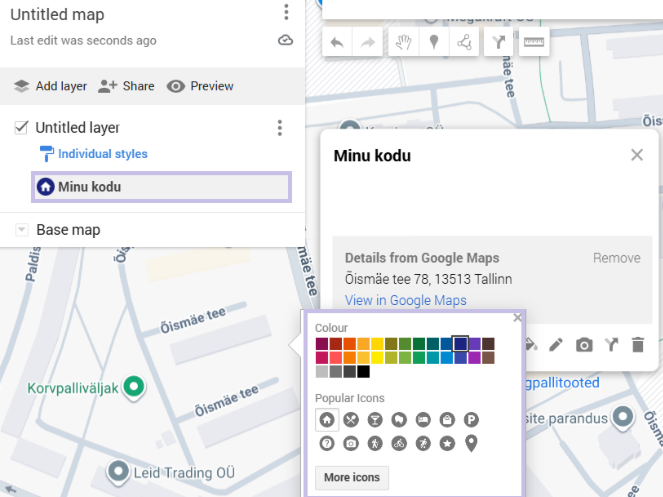The height and width of the screenshot is (497, 663).
Task: Select the Draw a line tool
Action: 464,42
